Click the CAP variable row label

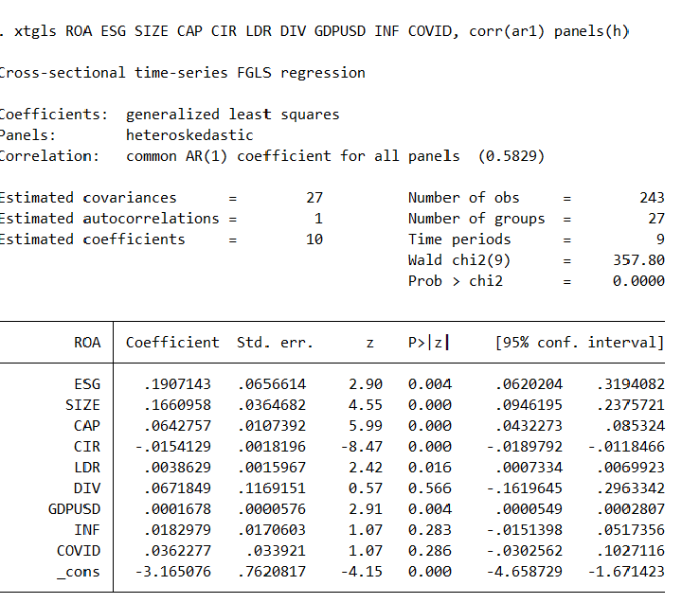(x=86, y=426)
